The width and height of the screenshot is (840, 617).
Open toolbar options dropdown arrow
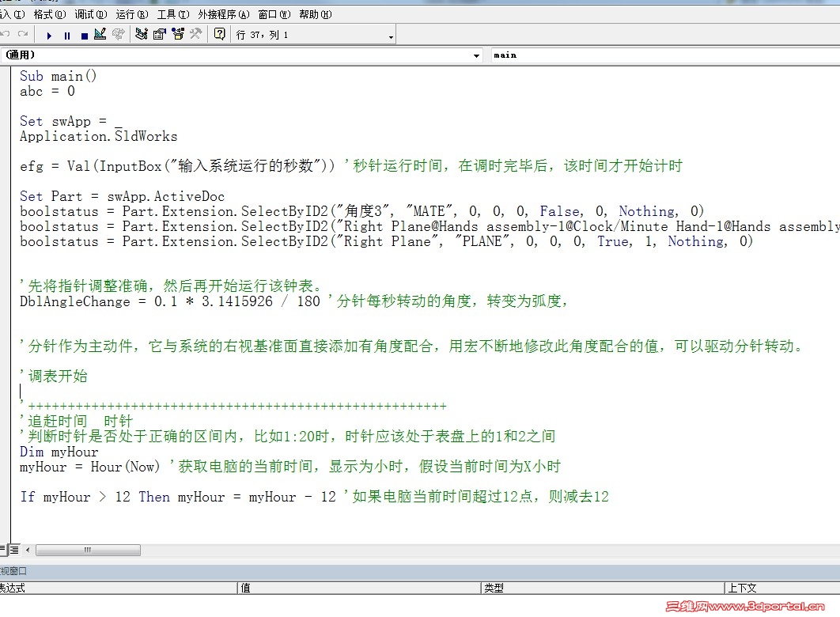391,37
